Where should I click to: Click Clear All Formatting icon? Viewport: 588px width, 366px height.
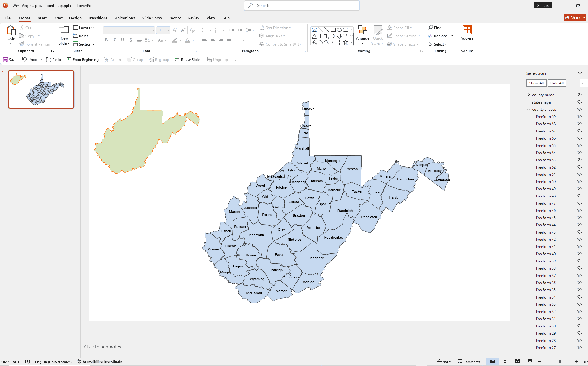pos(192,30)
